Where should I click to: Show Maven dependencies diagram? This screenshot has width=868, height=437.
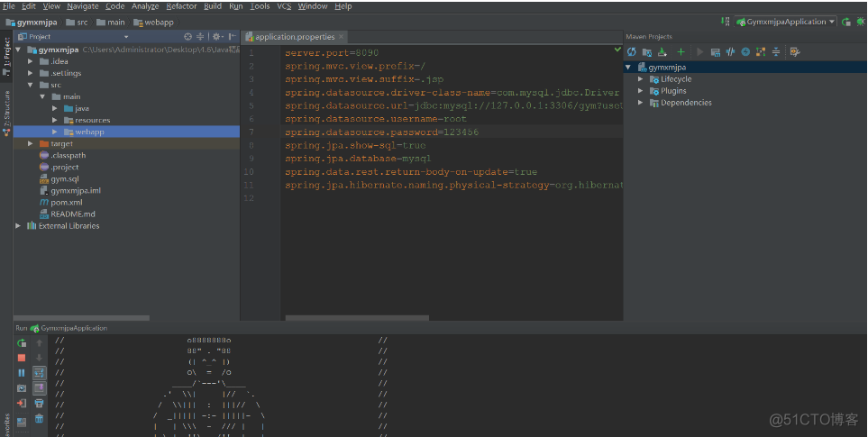(761, 52)
